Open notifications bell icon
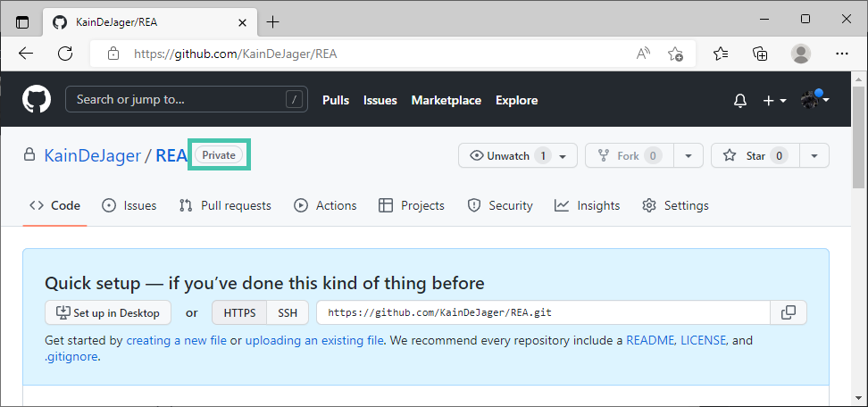This screenshot has width=868, height=407. 740,101
